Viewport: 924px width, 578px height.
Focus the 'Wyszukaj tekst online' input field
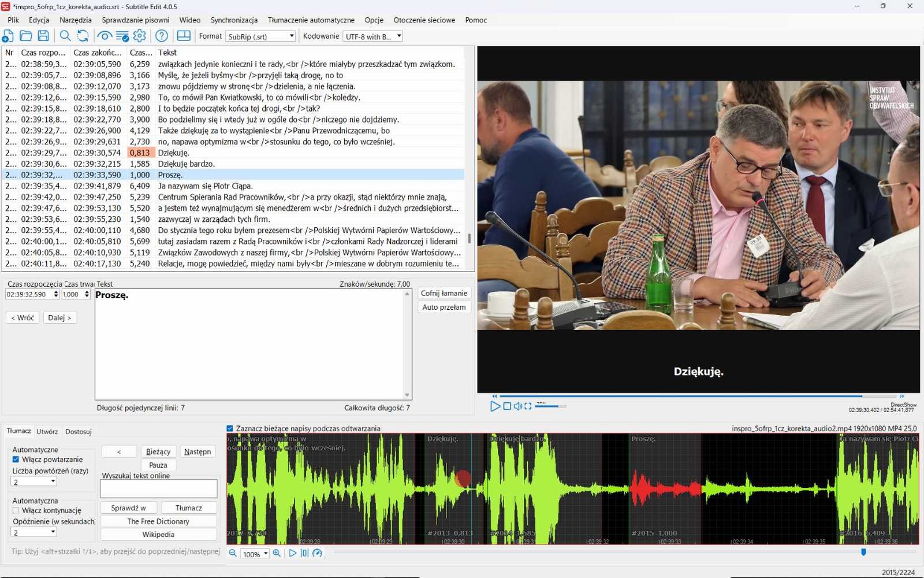[x=159, y=488]
